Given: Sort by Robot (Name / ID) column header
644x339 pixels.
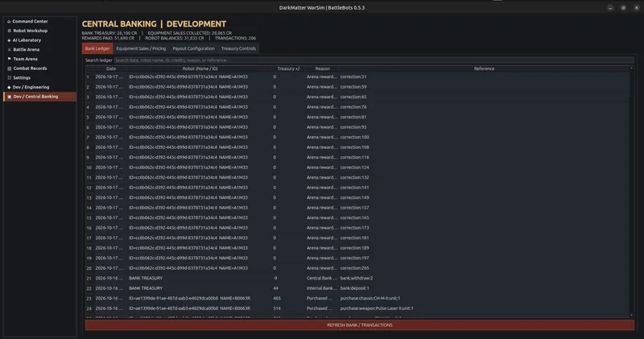Looking at the screenshot, I should pyautogui.click(x=200, y=68).
